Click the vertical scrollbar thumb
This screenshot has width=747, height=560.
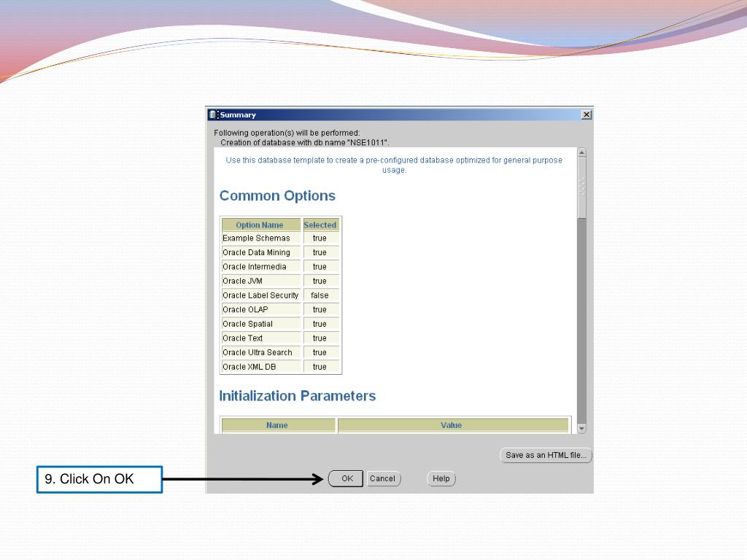point(581,187)
